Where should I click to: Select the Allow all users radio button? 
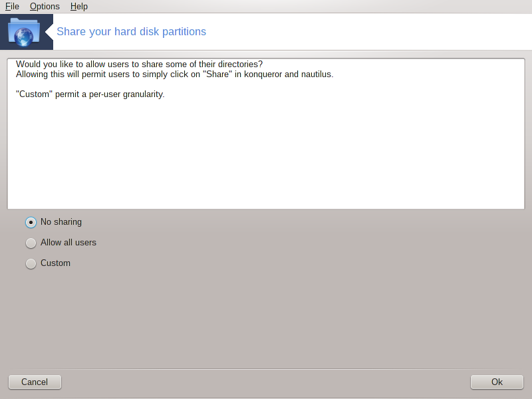(x=31, y=243)
